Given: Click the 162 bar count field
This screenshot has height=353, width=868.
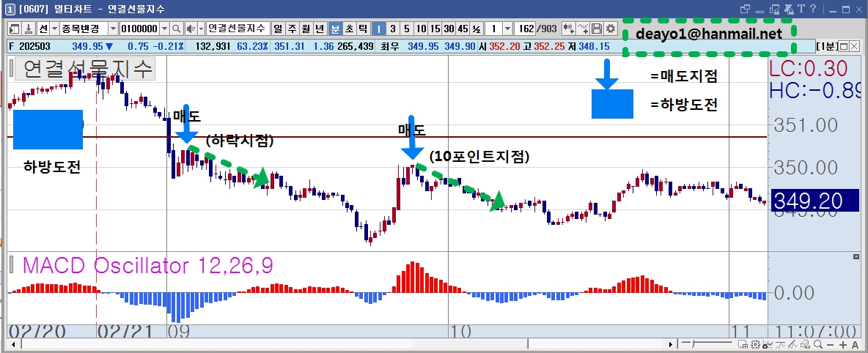Looking at the screenshot, I should tap(525, 29).
